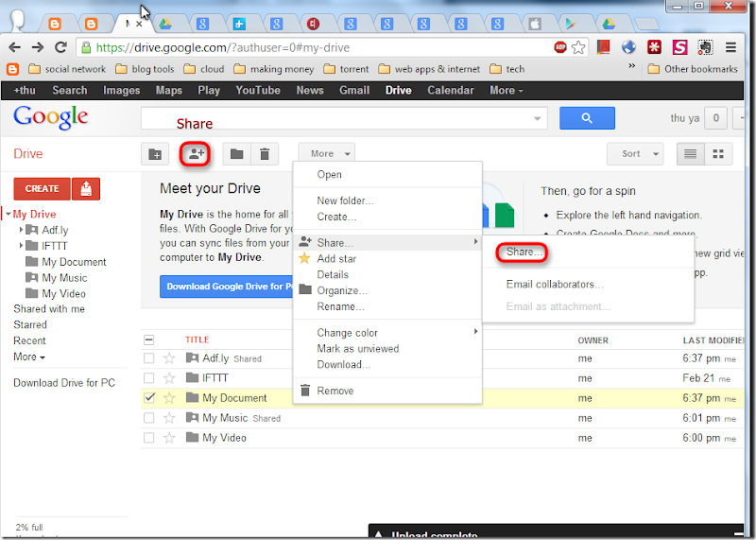Click the Remove trash toolbar icon
756x540 pixels.
[265, 154]
